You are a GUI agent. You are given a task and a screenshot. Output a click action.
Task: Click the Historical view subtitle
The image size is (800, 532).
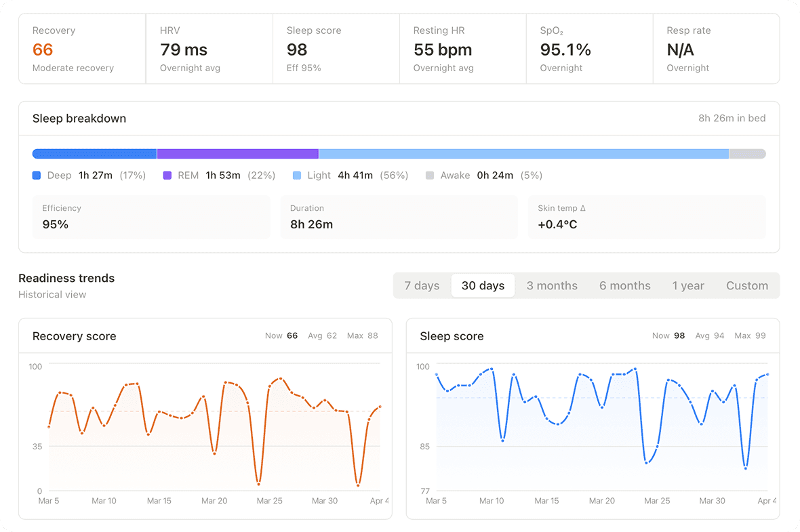(52, 294)
